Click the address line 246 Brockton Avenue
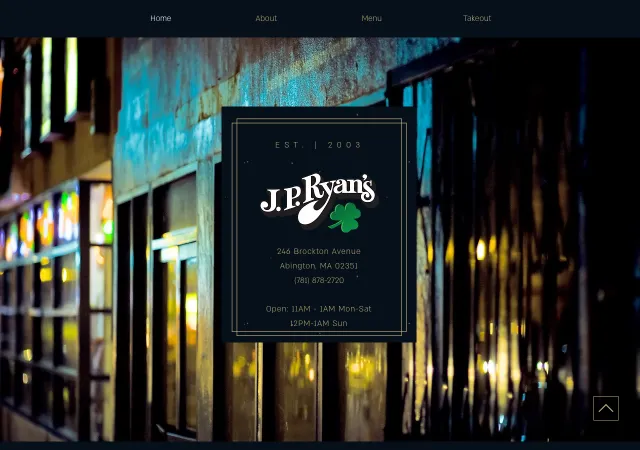Image resolution: width=640 pixels, height=450 pixels. coord(318,251)
